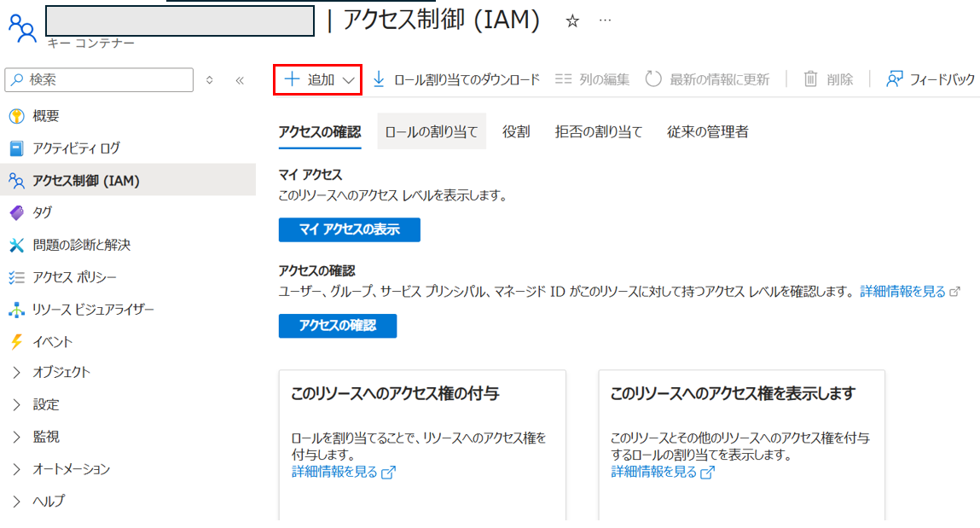This screenshot has width=980, height=528.
Task: Click 列の編集 toolbar text
Action: (604, 80)
